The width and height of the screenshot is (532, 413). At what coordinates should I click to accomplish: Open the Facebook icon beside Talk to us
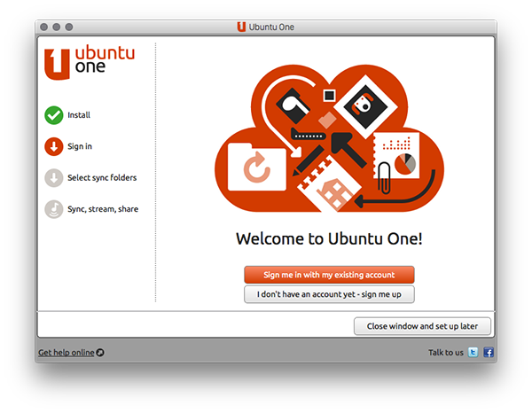489,353
